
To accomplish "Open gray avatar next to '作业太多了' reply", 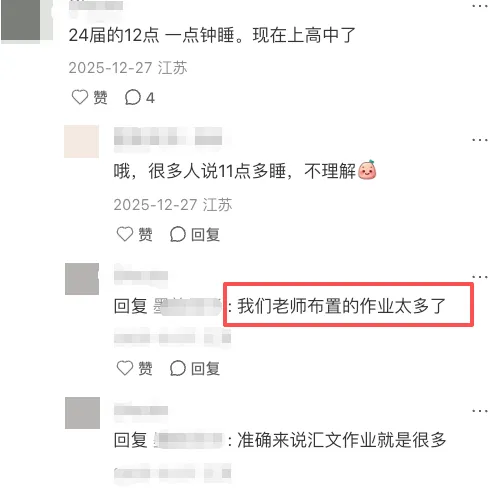I will pos(82,279).
